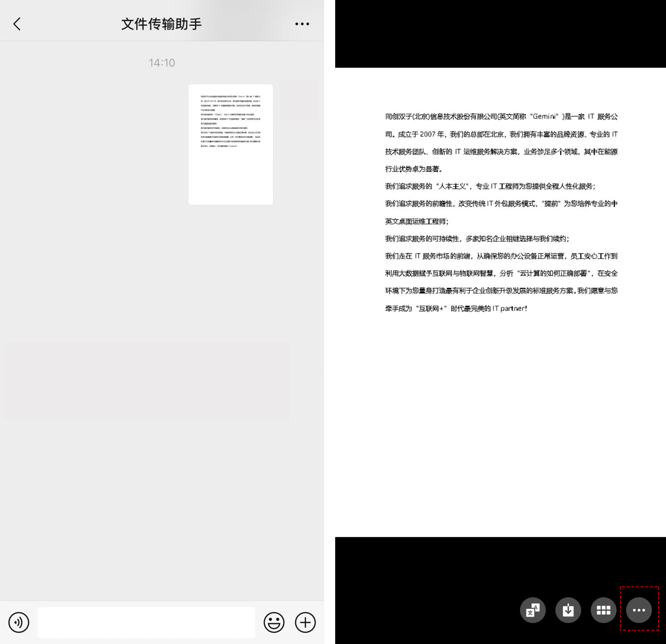Open image viewer's three-dots more menu

coord(639,610)
